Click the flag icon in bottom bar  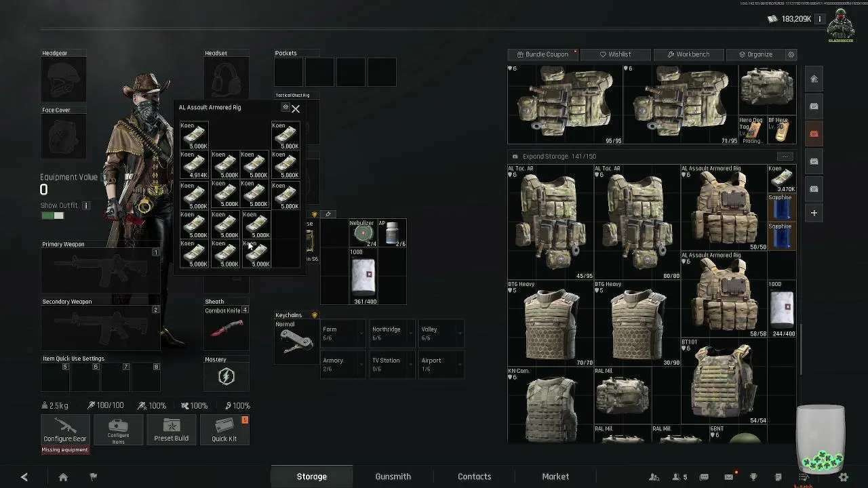tap(94, 477)
